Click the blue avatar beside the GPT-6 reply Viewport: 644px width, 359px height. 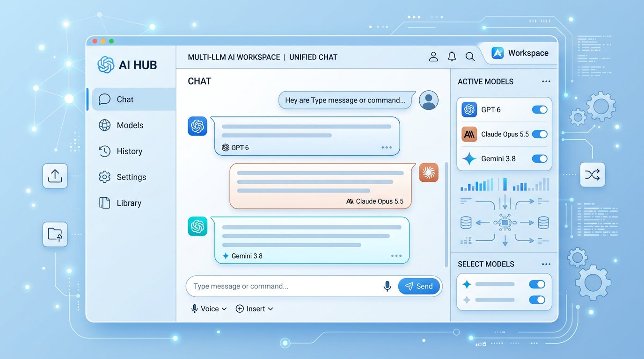(x=198, y=126)
